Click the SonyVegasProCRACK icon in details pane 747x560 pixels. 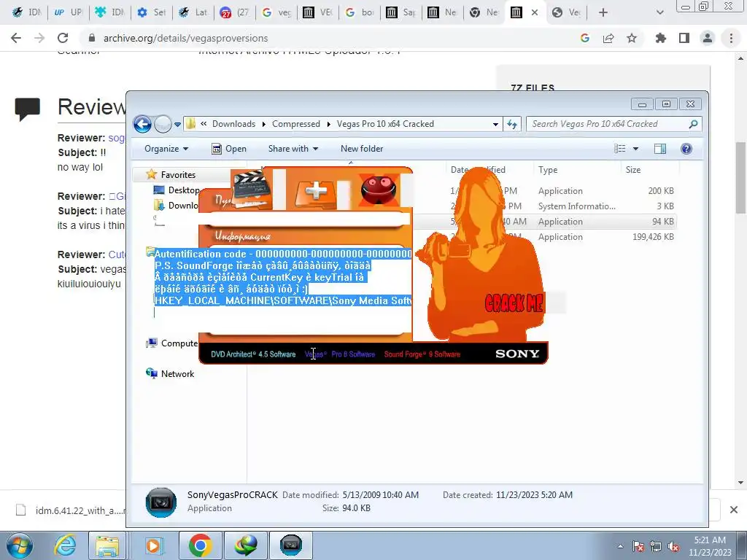click(x=161, y=502)
